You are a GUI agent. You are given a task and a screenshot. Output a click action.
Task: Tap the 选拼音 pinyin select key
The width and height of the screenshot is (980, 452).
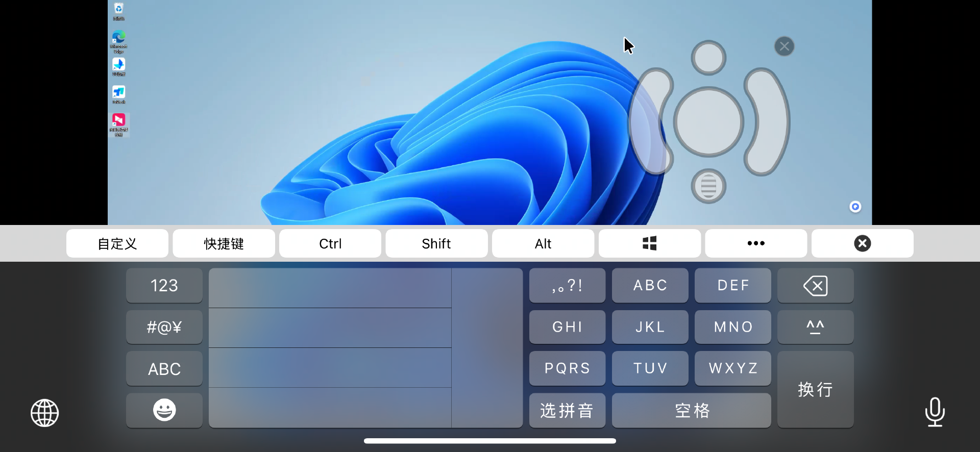click(567, 410)
